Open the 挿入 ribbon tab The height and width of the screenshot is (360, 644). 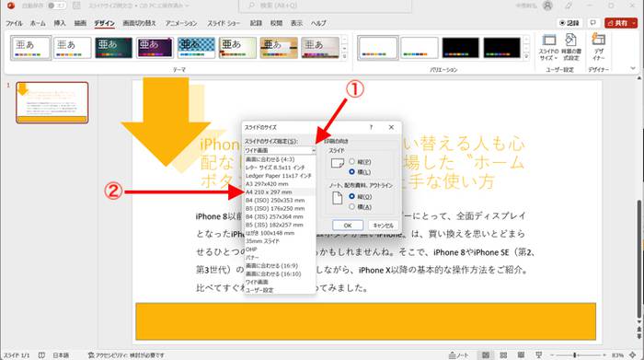(60, 23)
